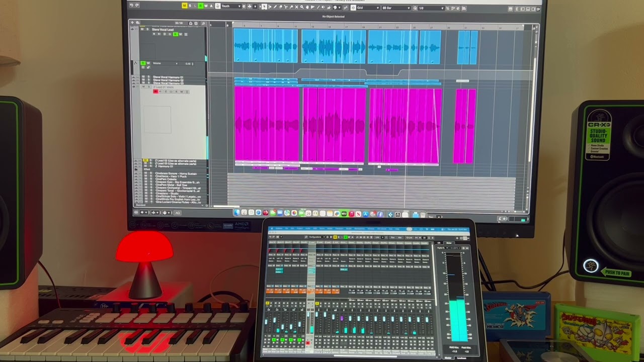Open the Project menu on laptop
This screenshot has height=362, width=644.
click(300, 228)
